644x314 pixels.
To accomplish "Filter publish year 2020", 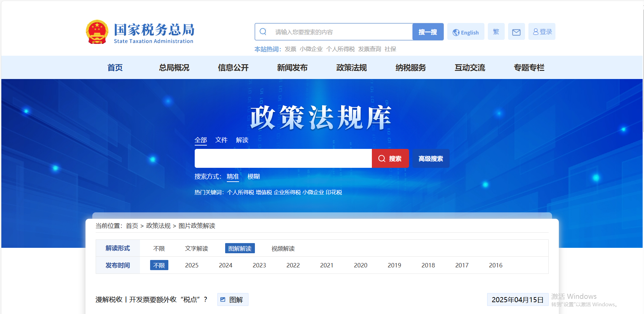I will (x=361, y=265).
